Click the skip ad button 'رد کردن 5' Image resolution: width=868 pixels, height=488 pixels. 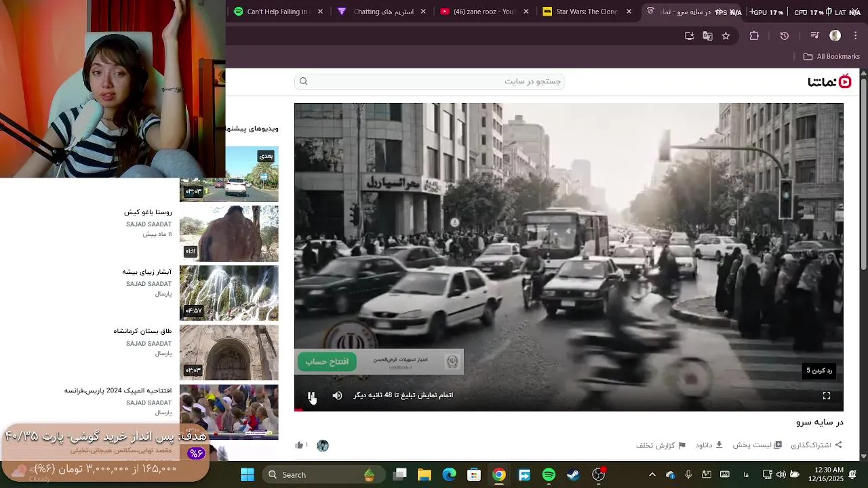pyautogui.click(x=819, y=371)
